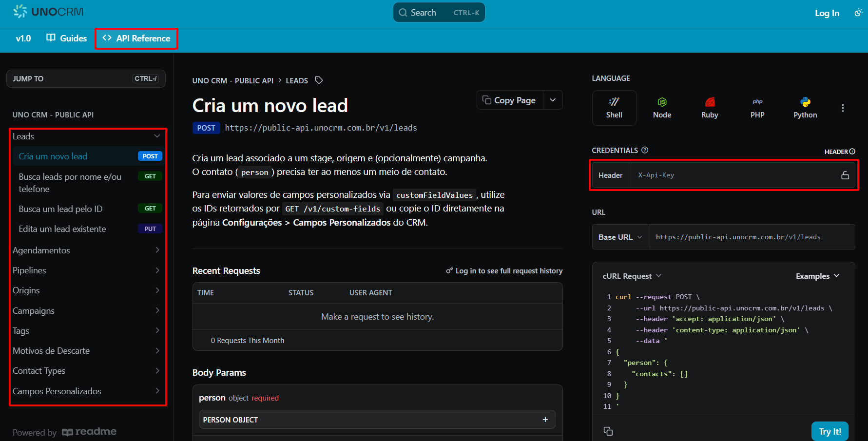Click the HEADER info icon
This screenshot has width=868, height=441.
coord(852,152)
